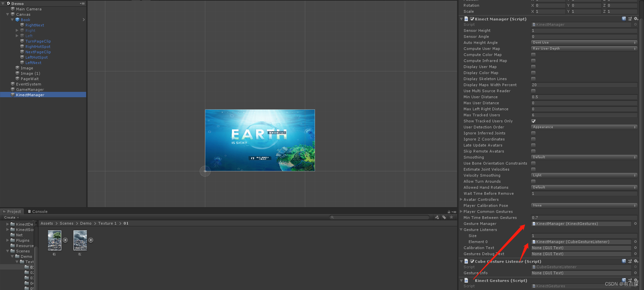
Task: Pick object for Element 0 field
Action: click(635, 242)
